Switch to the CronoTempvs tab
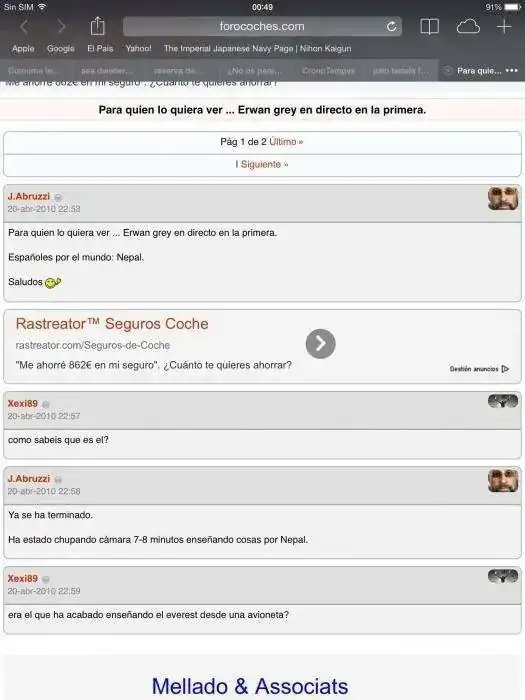 click(x=329, y=71)
